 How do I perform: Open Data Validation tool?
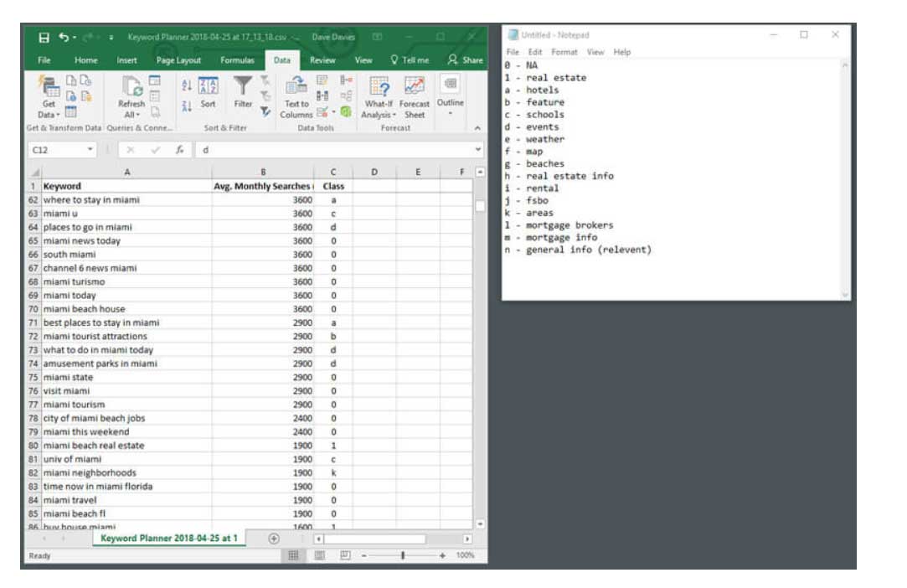[x=324, y=111]
